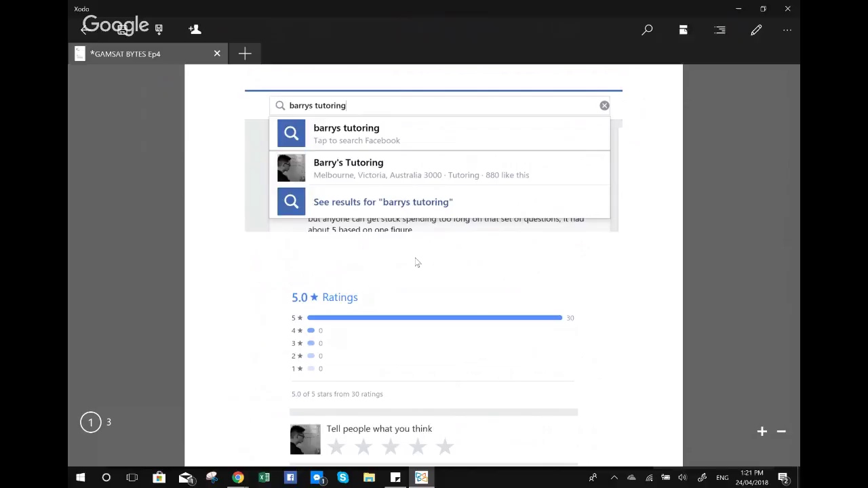Open the view mode icon
Image resolution: width=868 pixels, height=488 pixels.
click(684, 30)
